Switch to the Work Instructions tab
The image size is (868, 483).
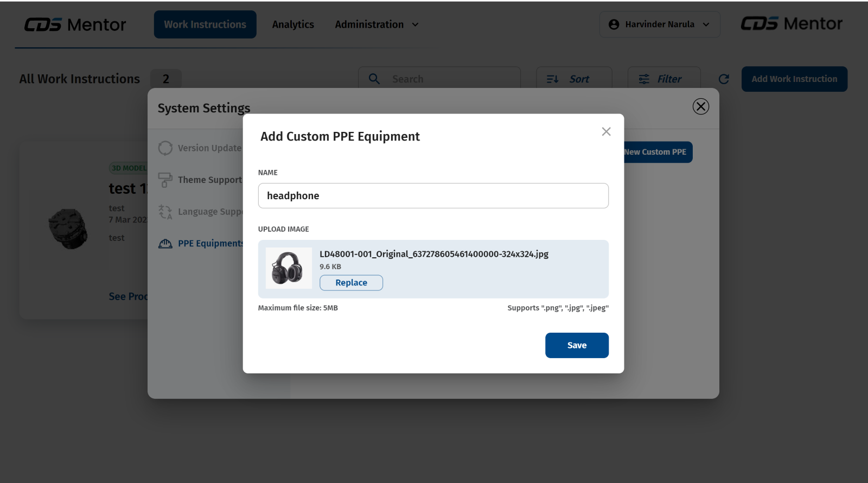(x=205, y=24)
